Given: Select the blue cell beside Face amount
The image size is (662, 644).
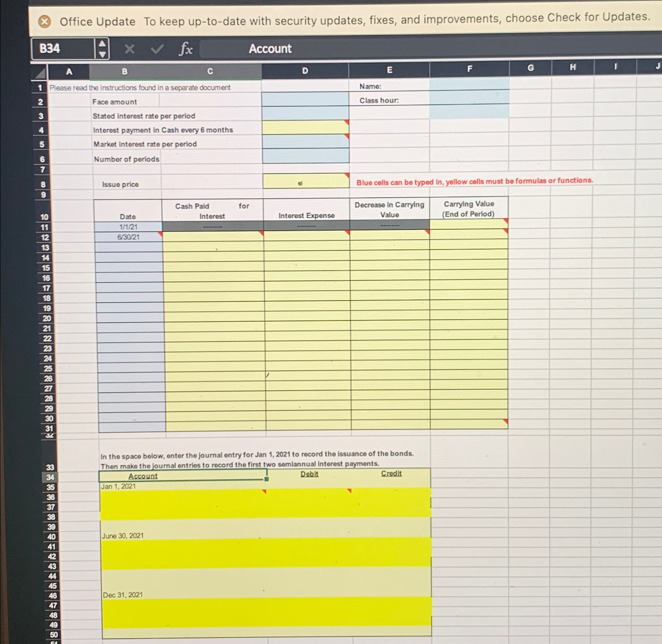Looking at the screenshot, I should (x=305, y=101).
